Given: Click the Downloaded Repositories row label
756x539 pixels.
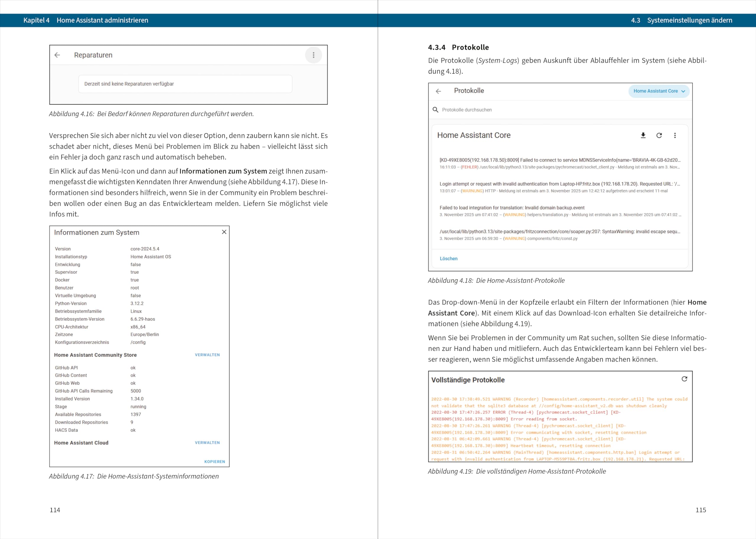Looking at the screenshot, I should [x=82, y=422].
